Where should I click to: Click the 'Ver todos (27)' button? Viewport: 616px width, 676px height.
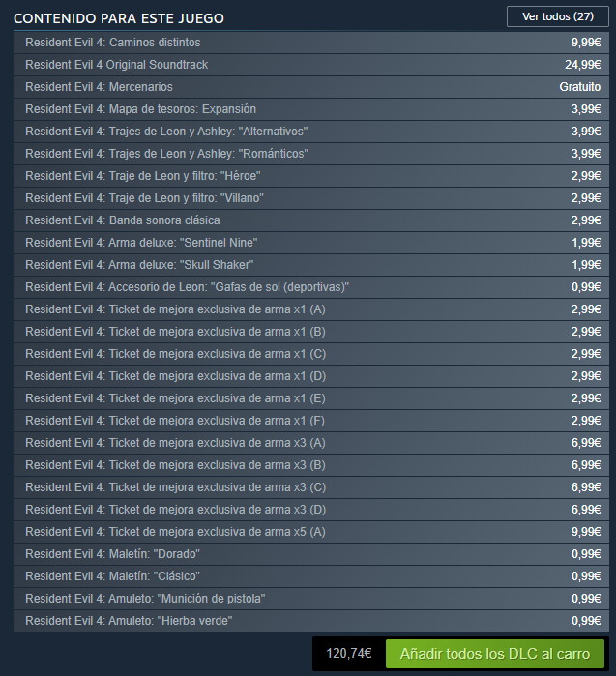(557, 16)
